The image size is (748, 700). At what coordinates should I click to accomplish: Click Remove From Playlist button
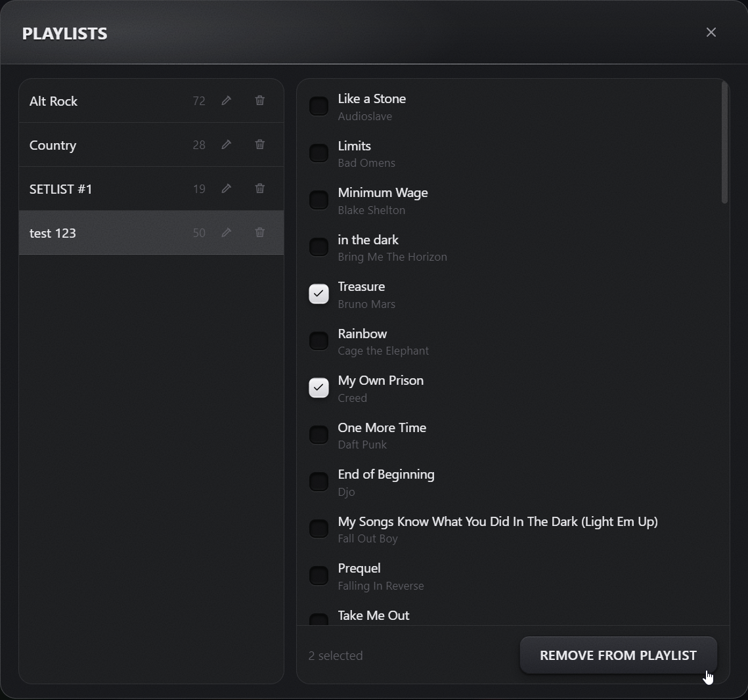(x=618, y=655)
